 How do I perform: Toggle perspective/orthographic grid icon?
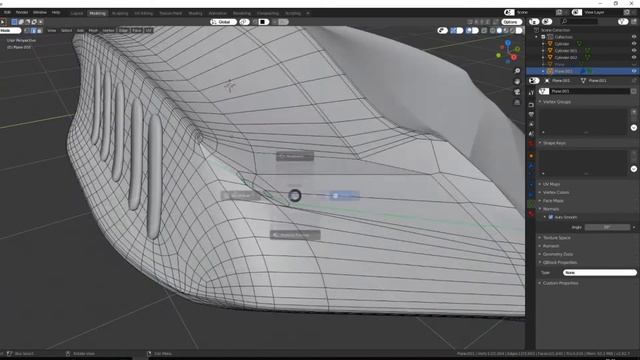[517, 103]
